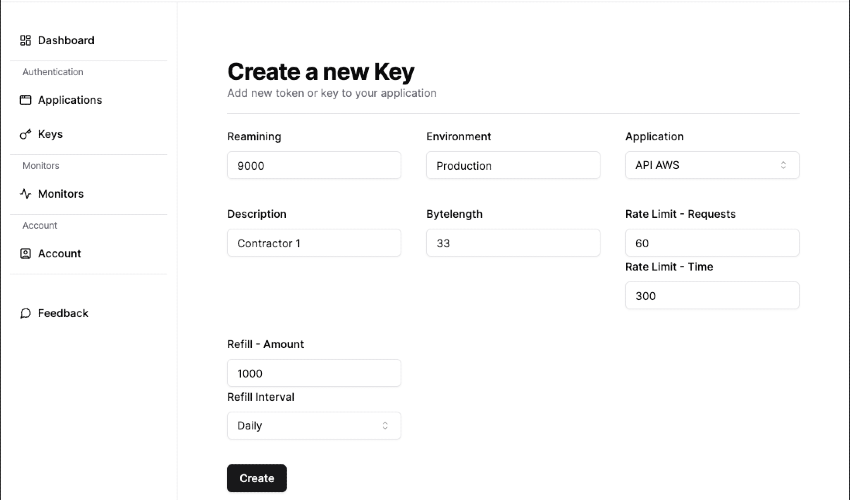The height and width of the screenshot is (500, 850).
Task: Focus the Bytelength field with 33
Action: pyautogui.click(x=513, y=243)
